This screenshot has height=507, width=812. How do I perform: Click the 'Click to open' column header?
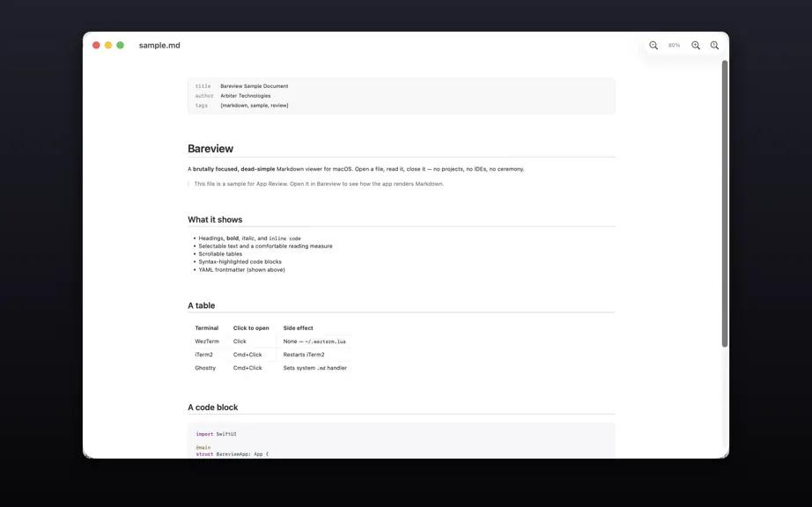pyautogui.click(x=251, y=328)
